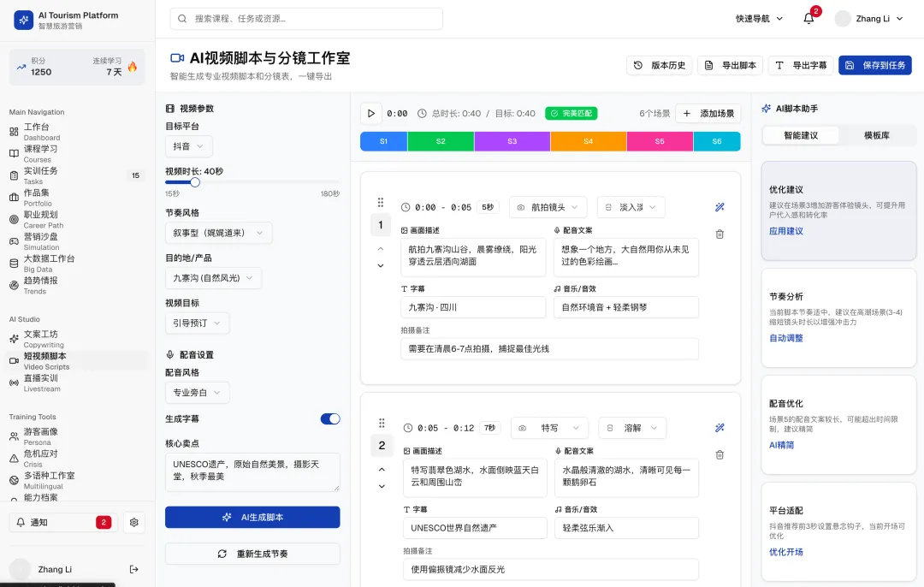Open settings gear next to 通知
924x587 pixels.
pos(133,522)
